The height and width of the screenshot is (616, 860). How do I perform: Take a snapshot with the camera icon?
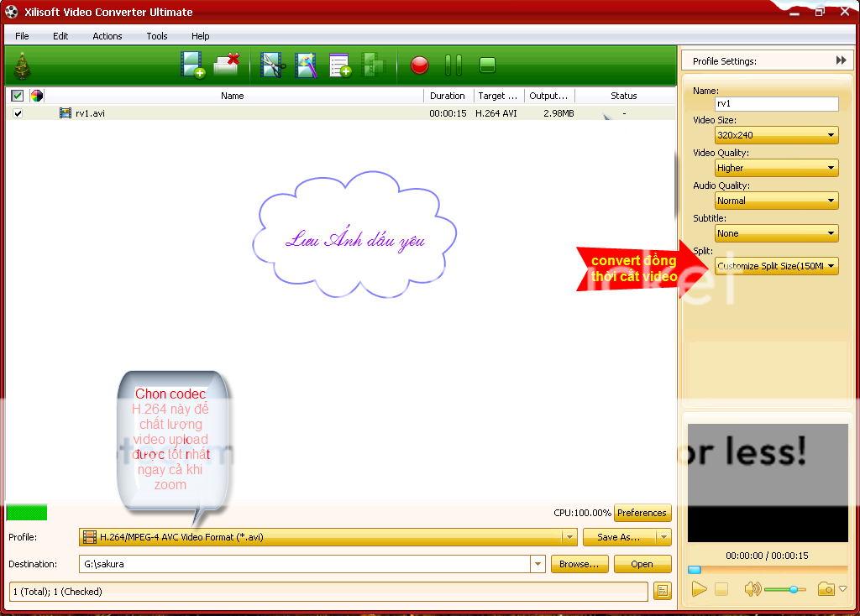[x=826, y=589]
